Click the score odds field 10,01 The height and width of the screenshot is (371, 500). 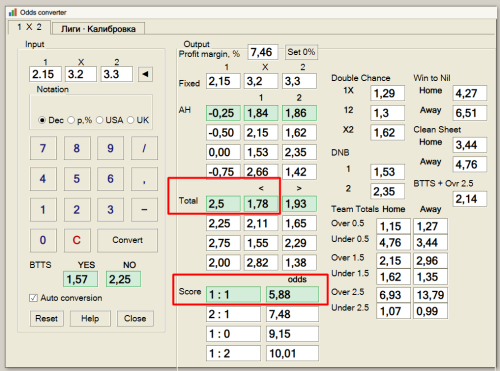coord(292,353)
